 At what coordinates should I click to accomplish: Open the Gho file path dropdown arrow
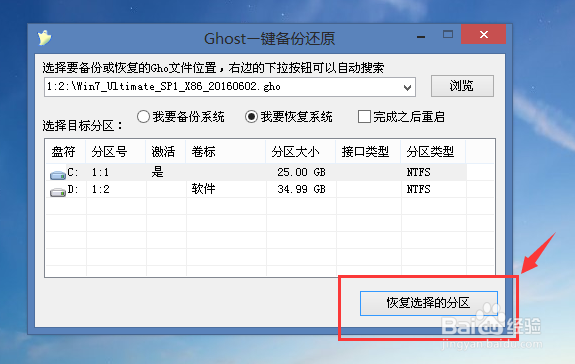click(407, 88)
